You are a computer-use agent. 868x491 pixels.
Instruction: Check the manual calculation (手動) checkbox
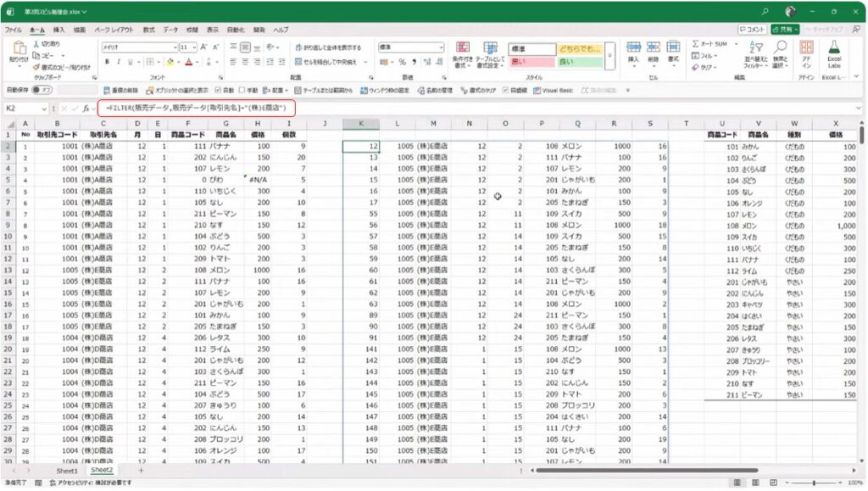click(x=242, y=90)
